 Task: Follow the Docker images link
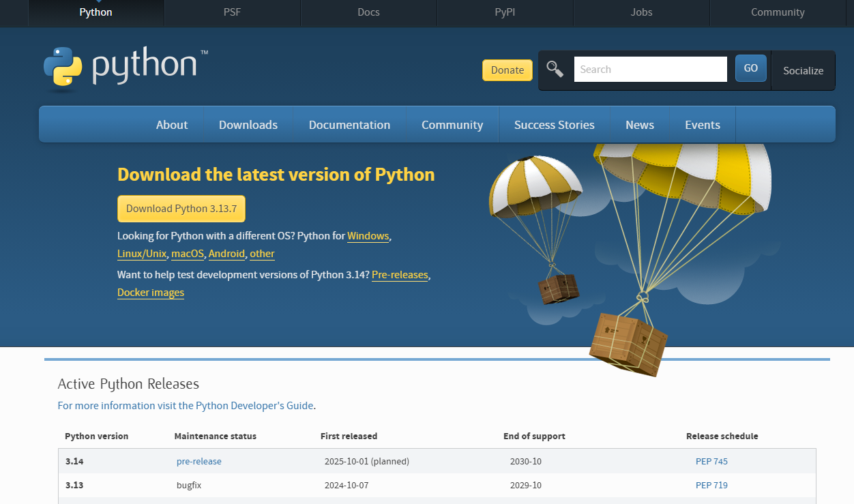pyautogui.click(x=151, y=293)
